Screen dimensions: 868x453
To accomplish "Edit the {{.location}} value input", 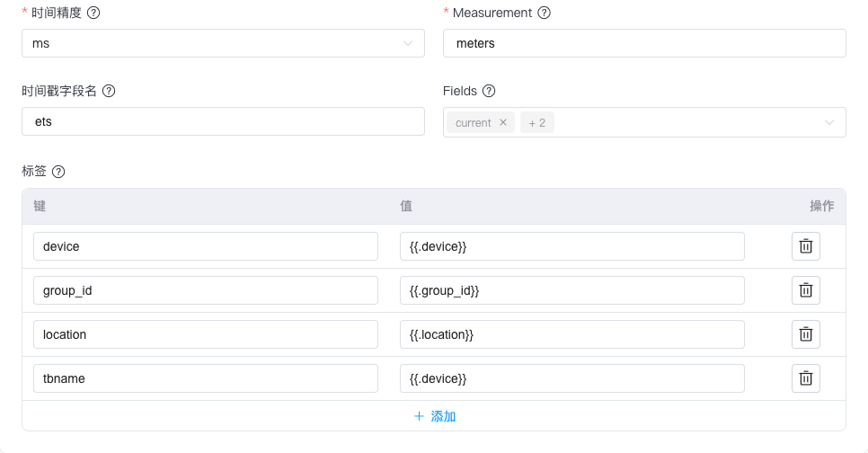I will (x=571, y=334).
